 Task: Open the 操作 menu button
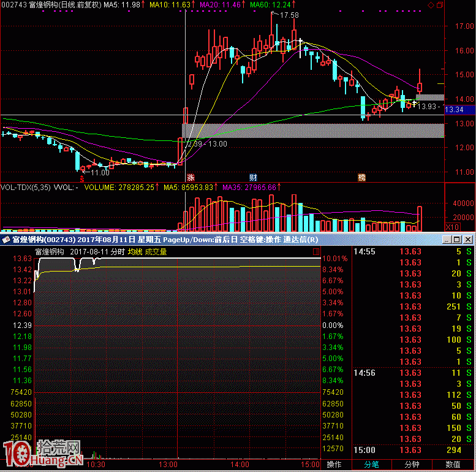(335, 465)
